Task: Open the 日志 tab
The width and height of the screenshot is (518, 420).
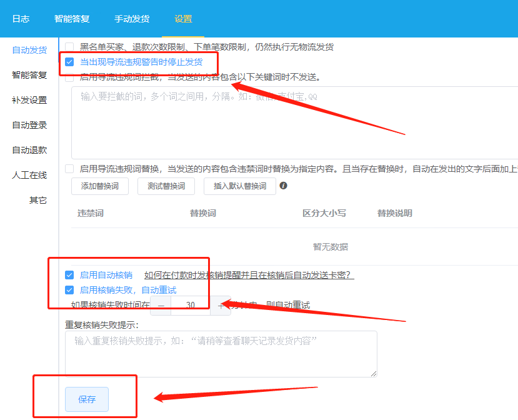Action: (21, 19)
